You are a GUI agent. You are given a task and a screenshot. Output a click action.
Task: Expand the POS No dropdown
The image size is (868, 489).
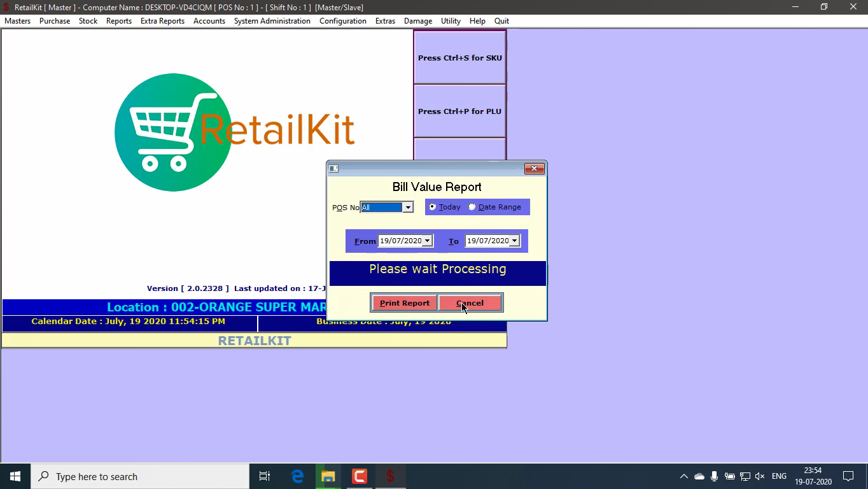coord(408,207)
